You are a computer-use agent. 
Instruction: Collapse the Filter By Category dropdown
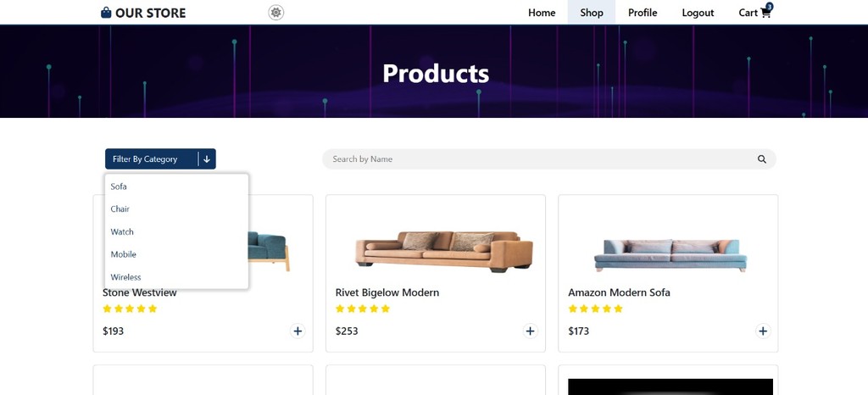click(206, 159)
